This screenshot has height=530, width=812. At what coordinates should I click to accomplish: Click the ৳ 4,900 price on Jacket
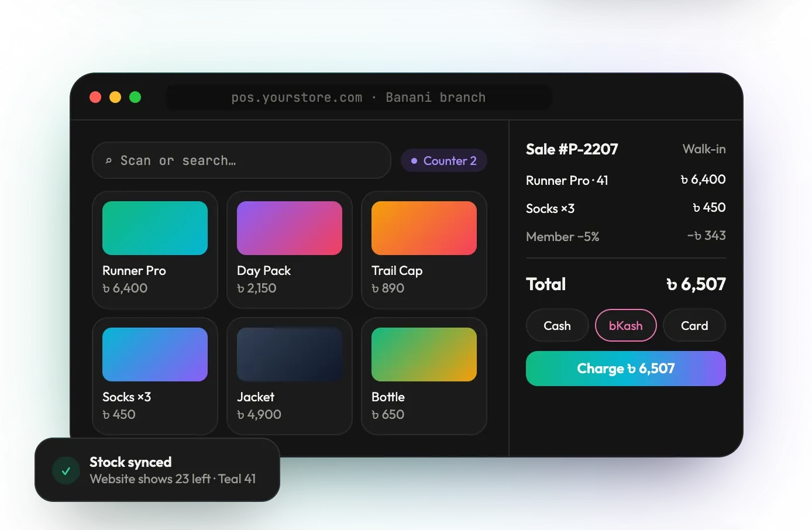[259, 414]
